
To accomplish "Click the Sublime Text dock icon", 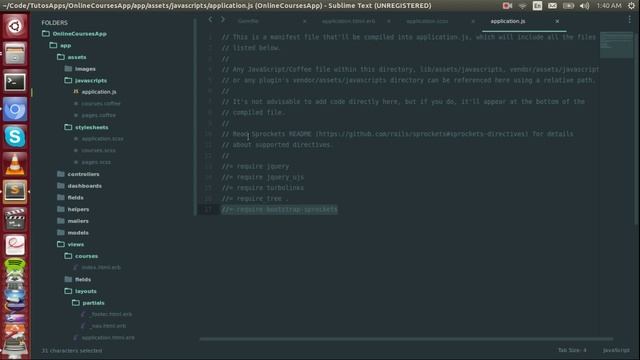I will [x=15, y=191].
